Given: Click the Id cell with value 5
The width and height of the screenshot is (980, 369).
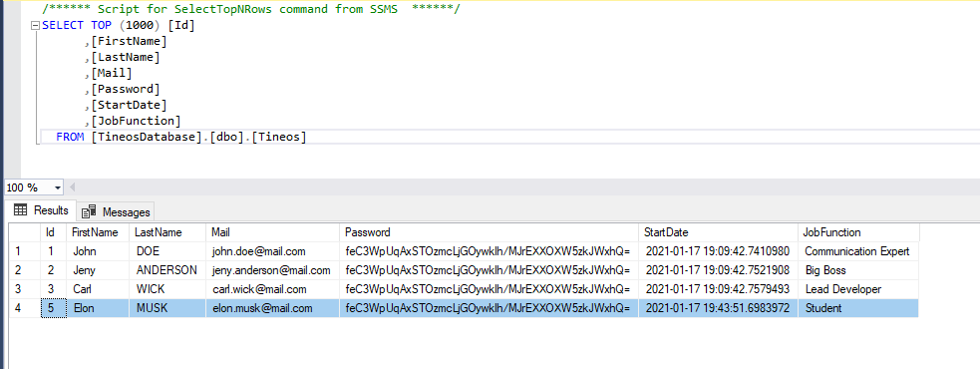Looking at the screenshot, I should 53,308.
